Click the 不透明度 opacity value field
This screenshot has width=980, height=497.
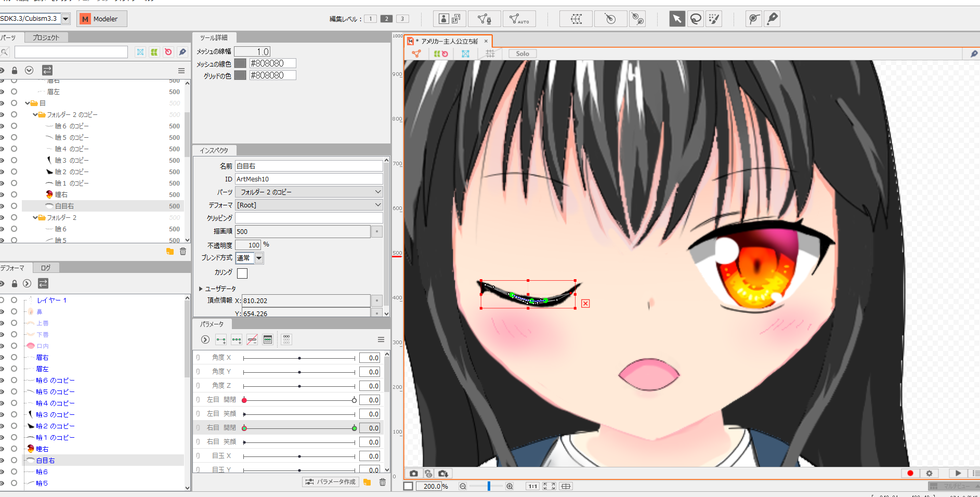[x=248, y=245]
